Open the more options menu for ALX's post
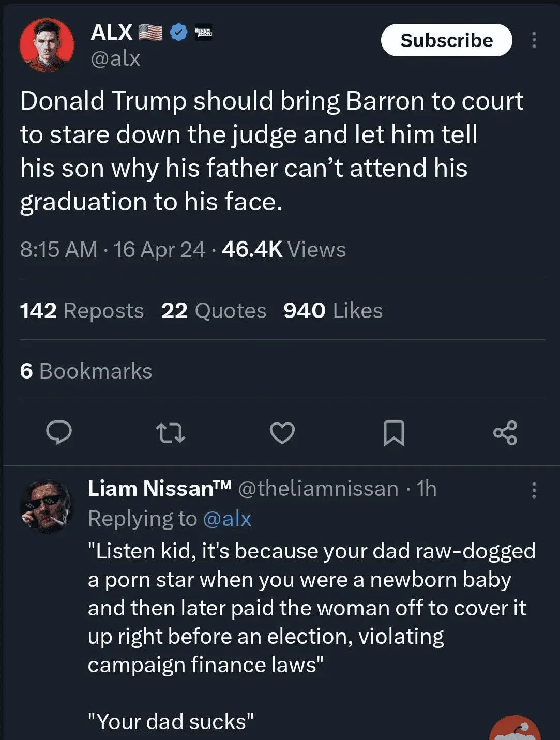Screen dimensions: 560x740 coord(534,40)
